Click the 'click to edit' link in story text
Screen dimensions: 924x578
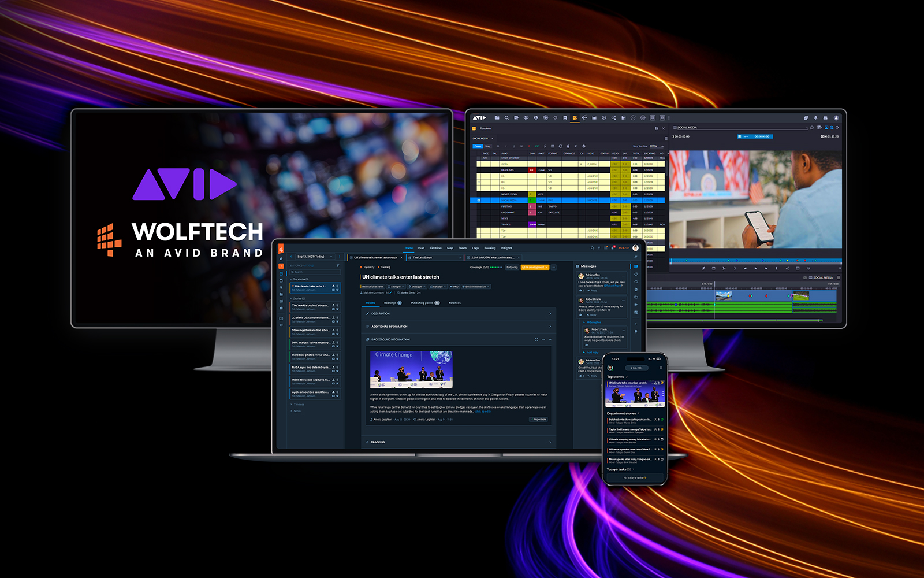(x=483, y=412)
